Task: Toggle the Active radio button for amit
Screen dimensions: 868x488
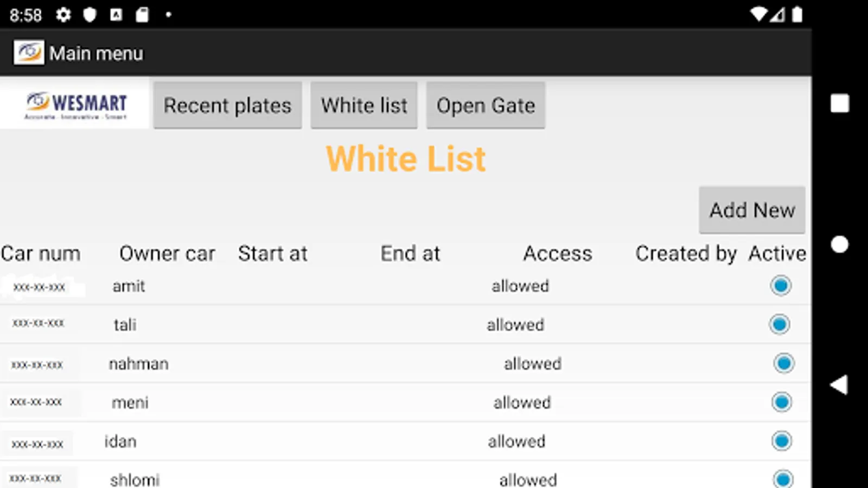Action: pos(781,286)
